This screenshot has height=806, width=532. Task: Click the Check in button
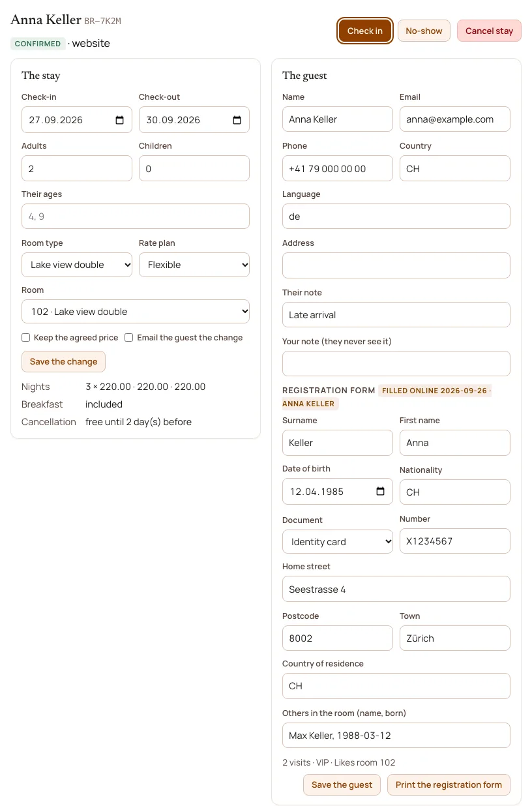pyautogui.click(x=365, y=31)
